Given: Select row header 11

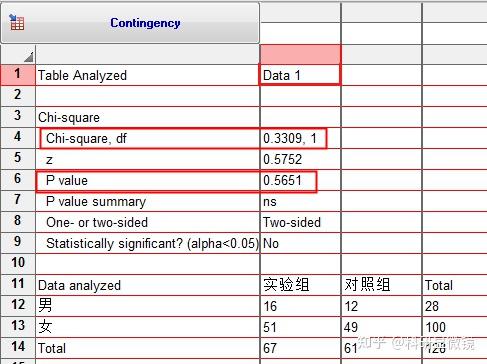Looking at the screenshot, I should tap(18, 284).
